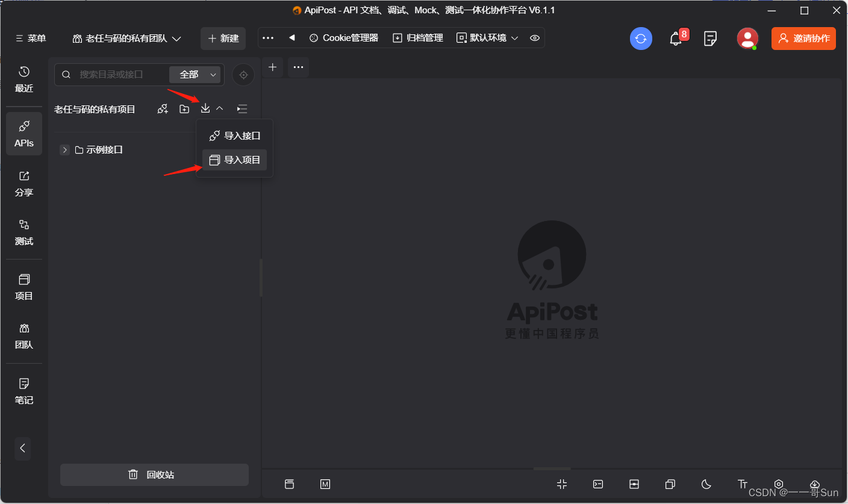The image size is (848, 504).
Task: Click the locate current API target icon
Action: (243, 75)
